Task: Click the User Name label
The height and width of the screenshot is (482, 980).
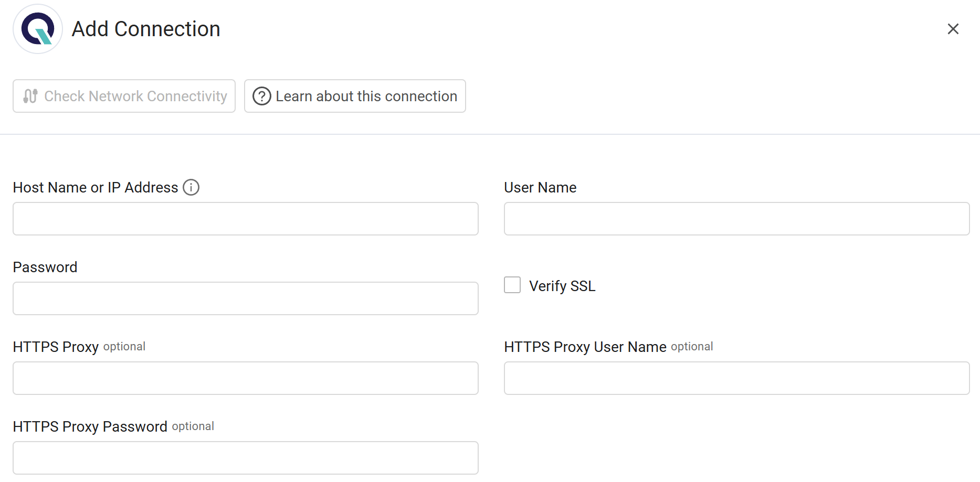Action: click(540, 187)
